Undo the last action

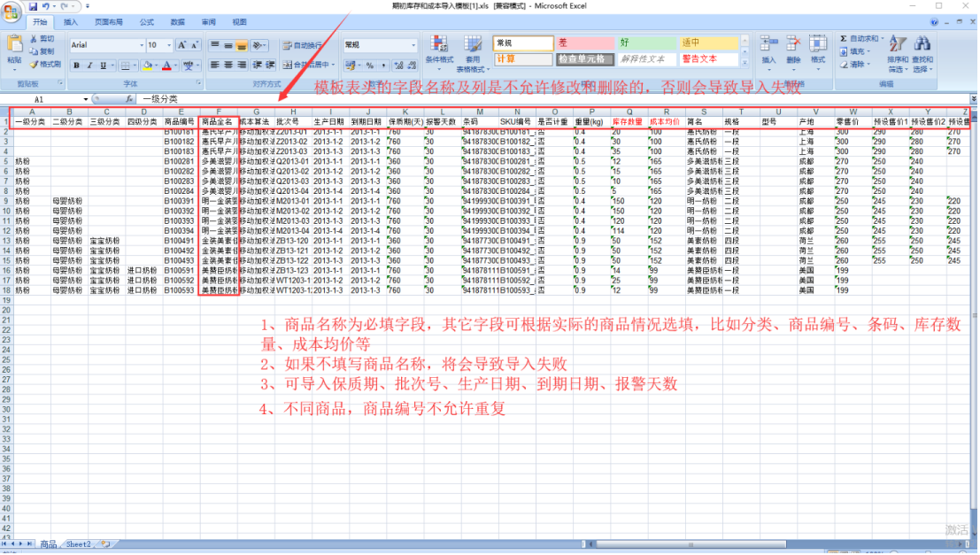[x=46, y=6]
